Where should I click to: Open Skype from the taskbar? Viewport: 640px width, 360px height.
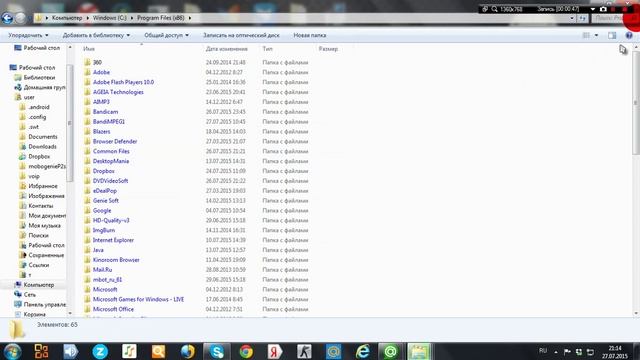[216, 351]
